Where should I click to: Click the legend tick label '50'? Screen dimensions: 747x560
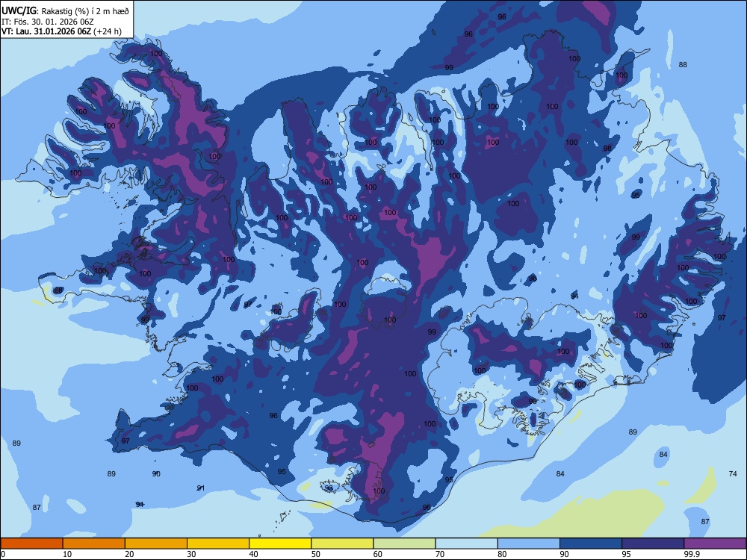(315, 554)
